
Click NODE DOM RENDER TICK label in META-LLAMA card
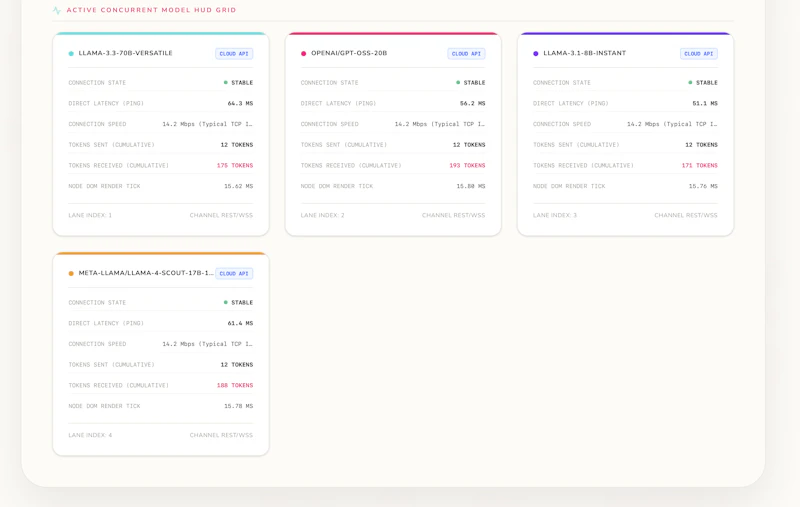(104, 406)
